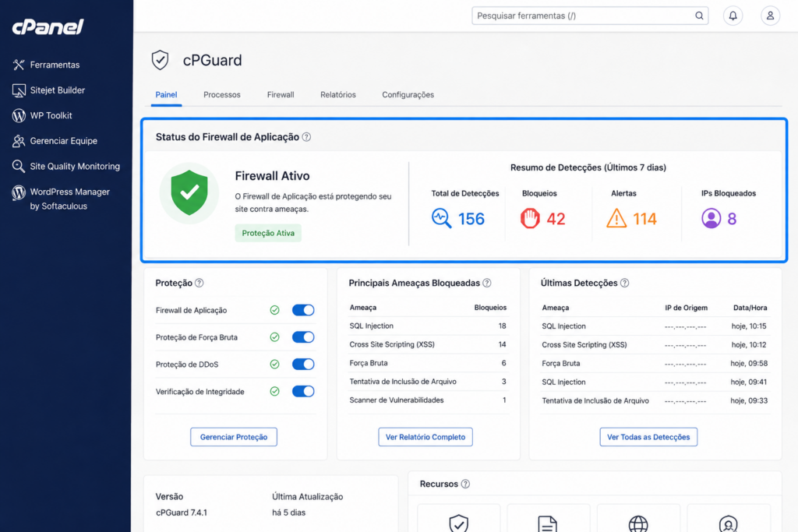This screenshot has height=532, width=798.
Task: Click green check for Proteção de DDoS
Action: tap(275, 365)
